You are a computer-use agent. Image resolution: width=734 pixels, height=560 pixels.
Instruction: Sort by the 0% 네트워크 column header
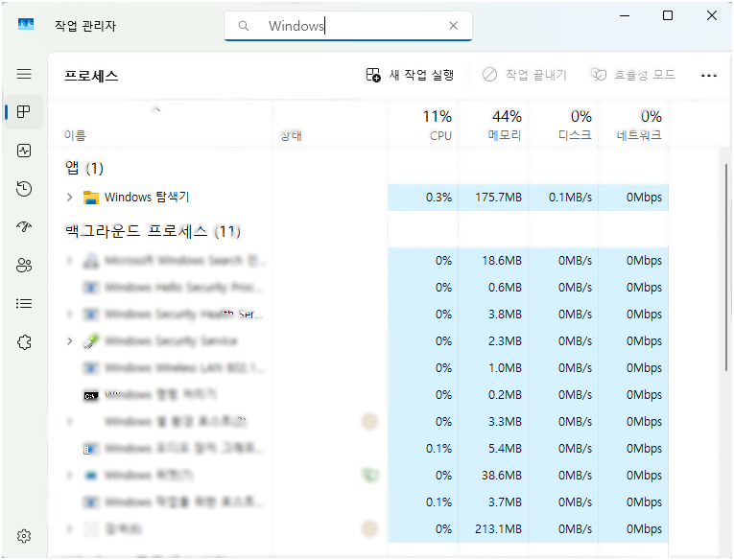tap(634, 125)
